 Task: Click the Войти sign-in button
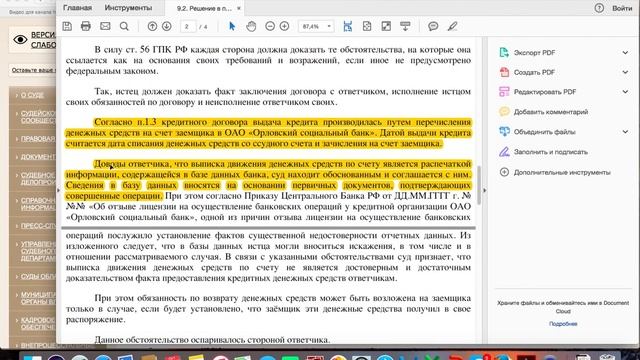622,8
